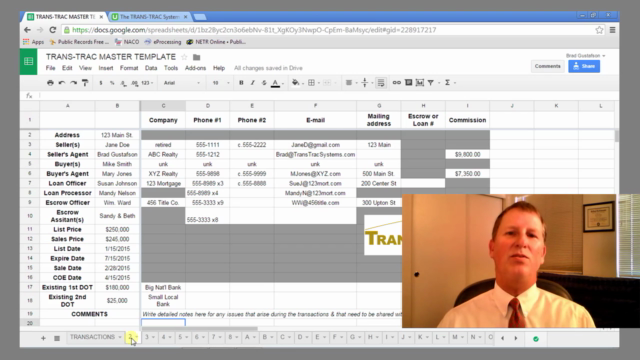640x360 pixels.
Task: Toggle the wrap text button
Action: [x=381, y=83]
